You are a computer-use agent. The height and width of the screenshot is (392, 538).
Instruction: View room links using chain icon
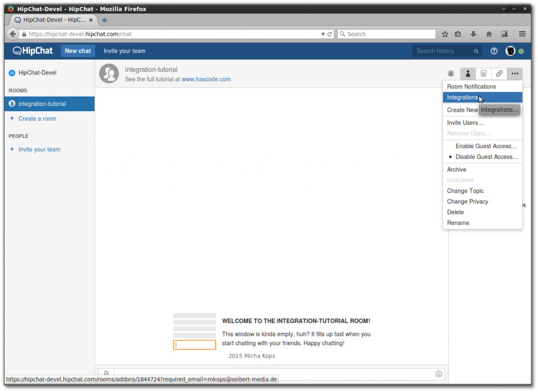click(499, 73)
